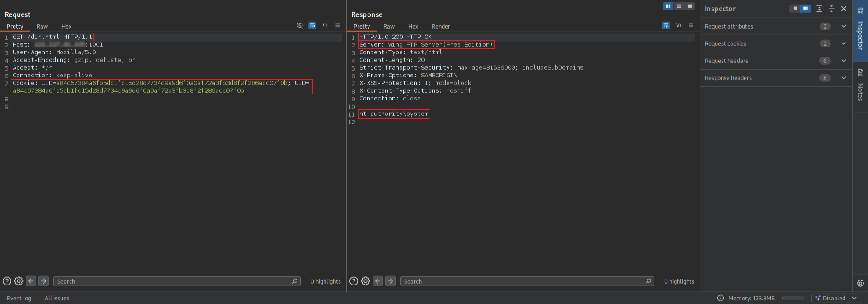Select combined tabbed request/response layout
868x304 pixels.
click(x=690, y=6)
